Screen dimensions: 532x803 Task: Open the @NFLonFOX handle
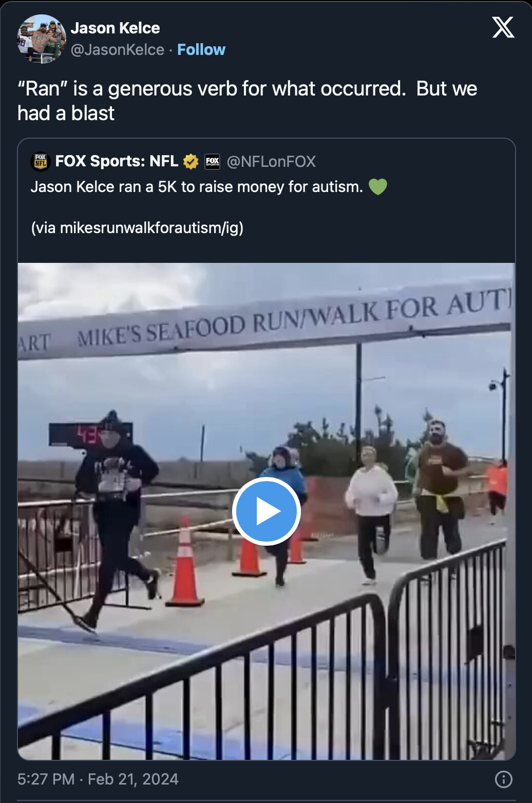pyautogui.click(x=271, y=161)
